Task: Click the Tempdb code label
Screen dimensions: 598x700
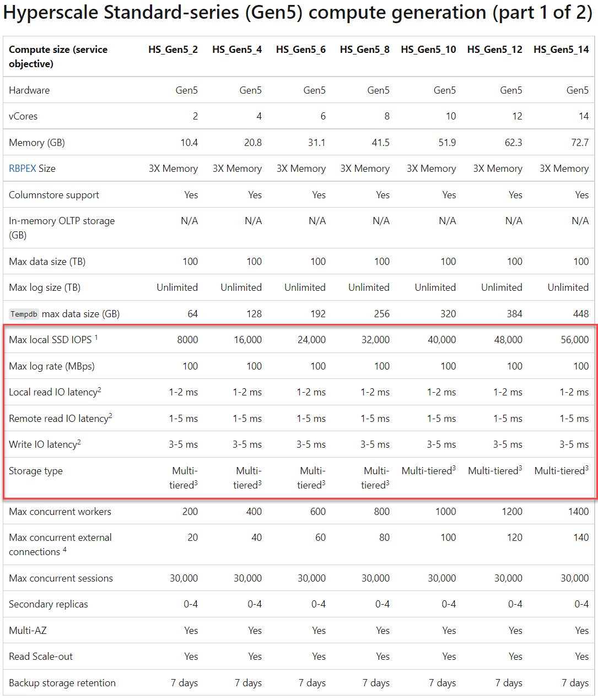Action: pyautogui.click(x=24, y=314)
